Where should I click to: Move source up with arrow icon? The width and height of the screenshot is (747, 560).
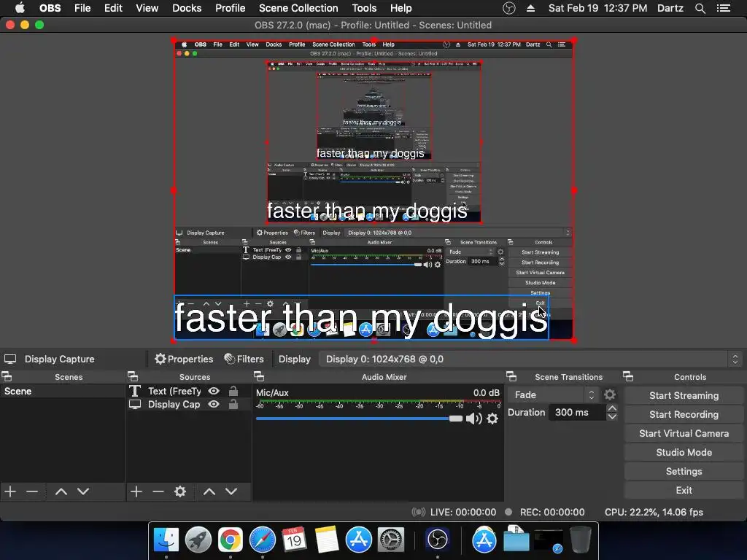click(209, 491)
